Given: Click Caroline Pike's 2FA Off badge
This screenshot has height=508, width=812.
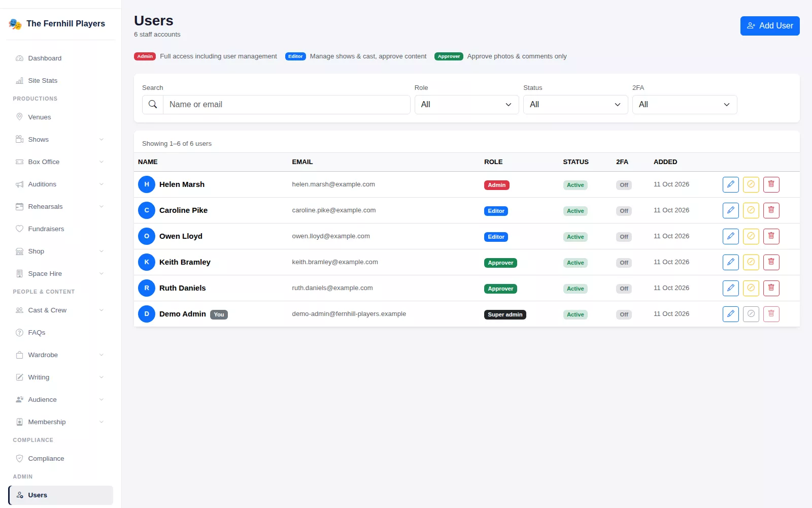Looking at the screenshot, I should (624, 211).
